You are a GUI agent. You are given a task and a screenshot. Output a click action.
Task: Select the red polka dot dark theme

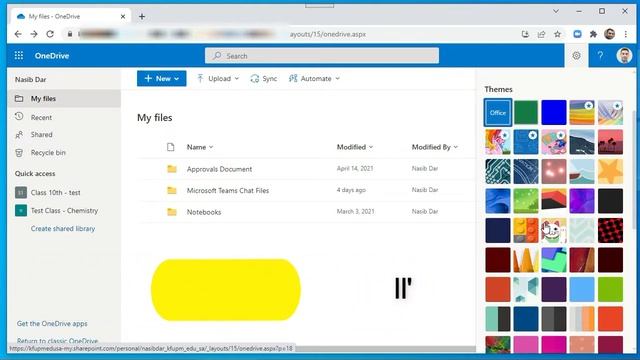(x=610, y=230)
